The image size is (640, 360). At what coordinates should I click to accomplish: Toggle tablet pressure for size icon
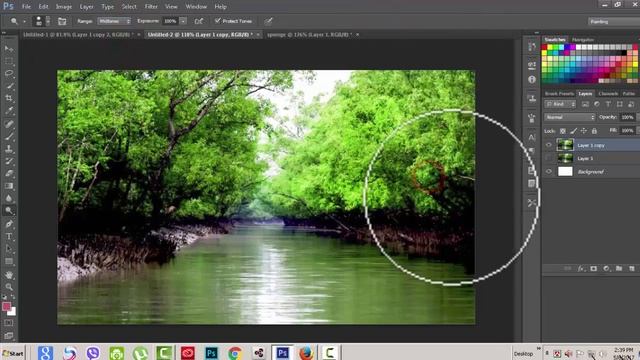pyautogui.click(x=268, y=21)
